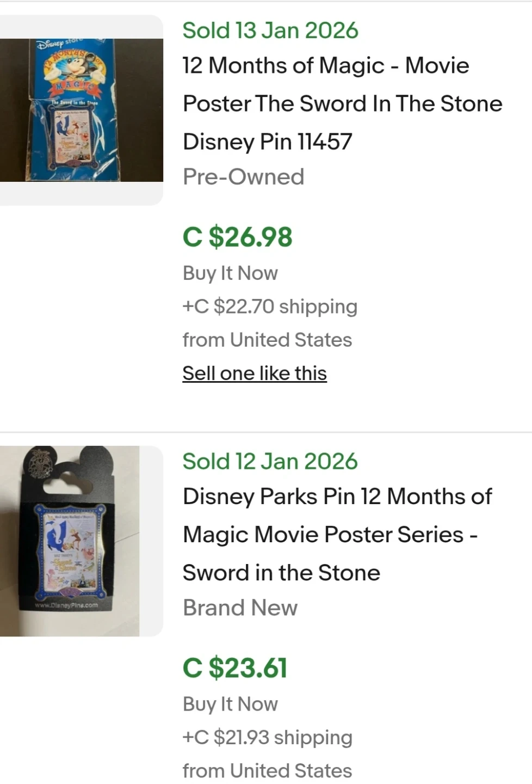Click the +C $22.70 shipping text
This screenshot has width=532, height=784.
point(270,307)
